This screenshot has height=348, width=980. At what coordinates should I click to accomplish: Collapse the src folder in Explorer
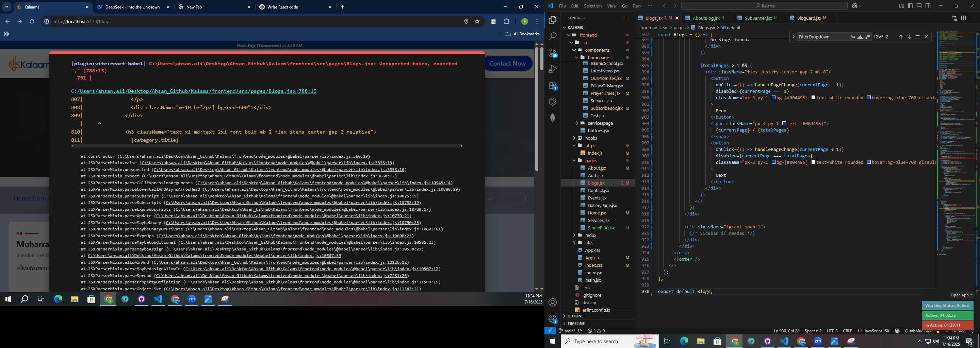(571, 42)
